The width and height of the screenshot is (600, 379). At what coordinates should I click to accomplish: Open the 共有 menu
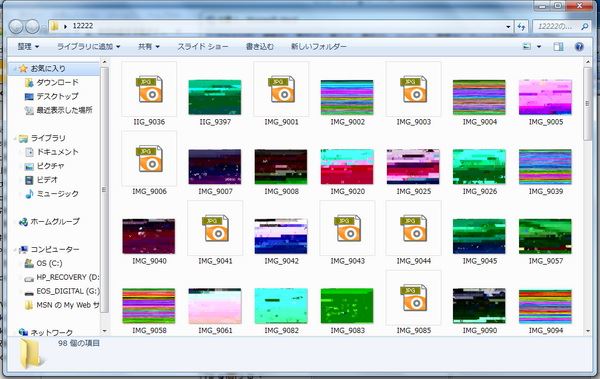tap(148, 47)
